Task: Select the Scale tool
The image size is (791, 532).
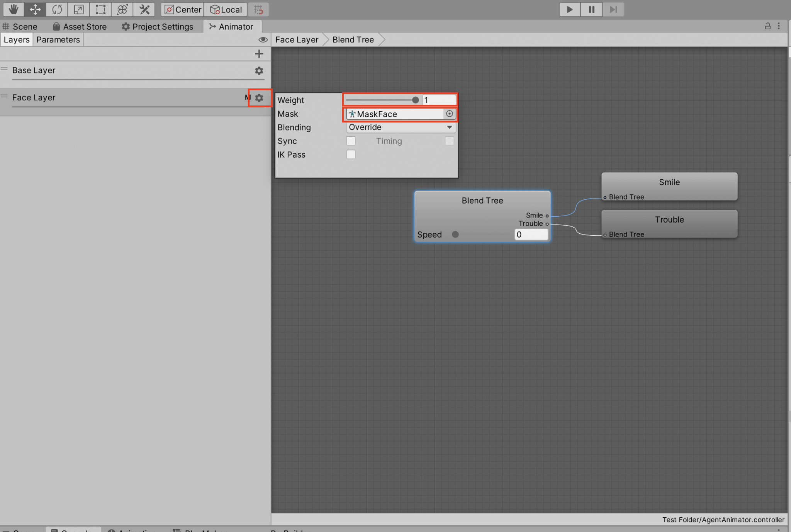Action: [x=78, y=9]
